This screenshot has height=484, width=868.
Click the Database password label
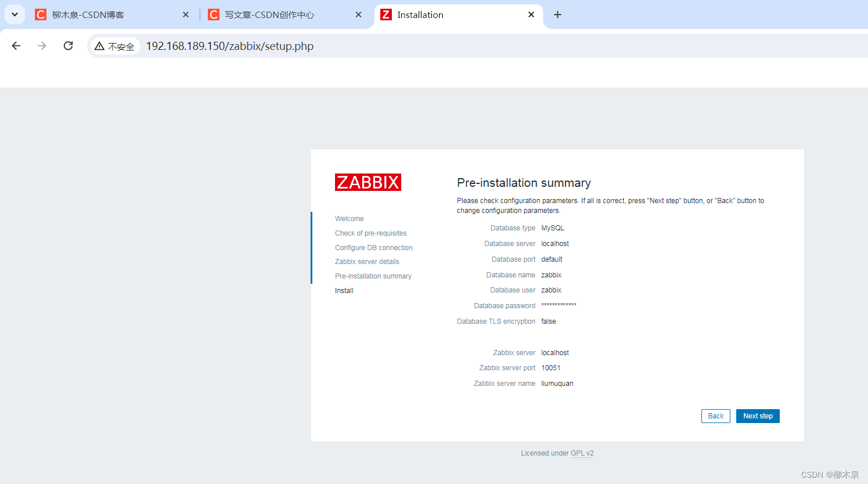505,306
